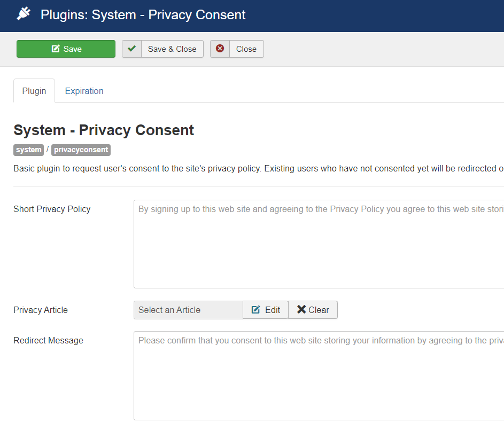Click the Short Privacy Policy field label
The height and width of the screenshot is (423, 504).
point(52,209)
